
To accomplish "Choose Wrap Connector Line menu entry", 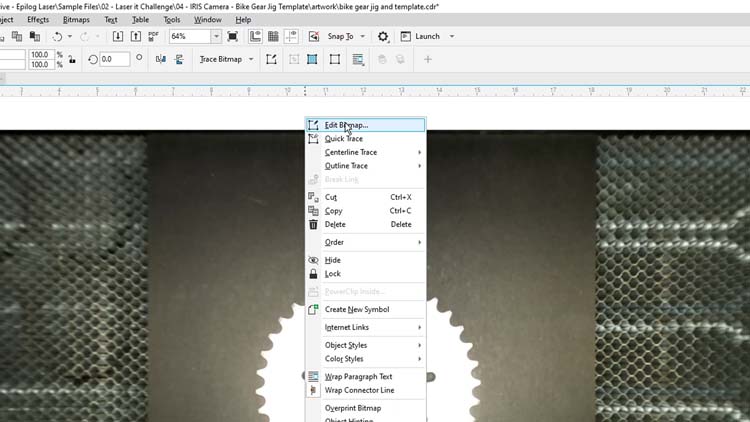I will pos(365,390).
